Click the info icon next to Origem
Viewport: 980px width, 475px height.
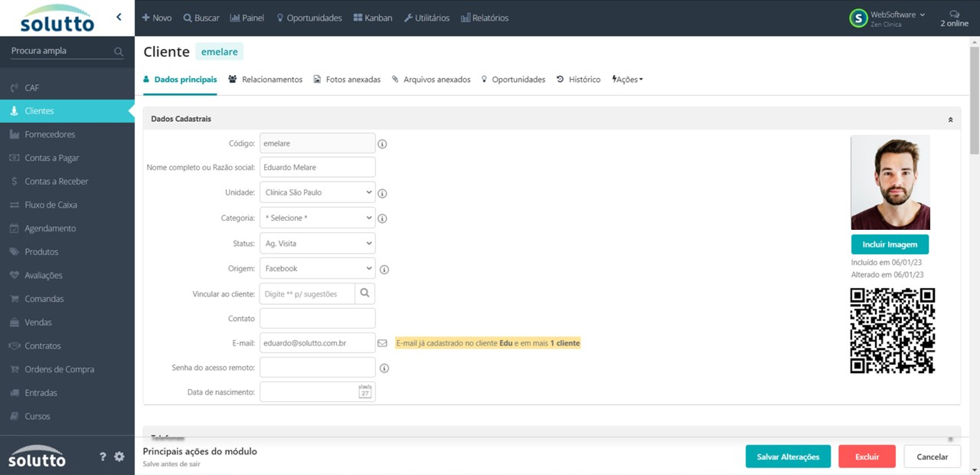[x=384, y=269]
